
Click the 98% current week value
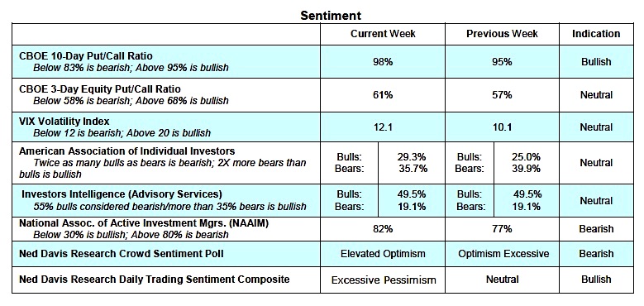pos(383,62)
